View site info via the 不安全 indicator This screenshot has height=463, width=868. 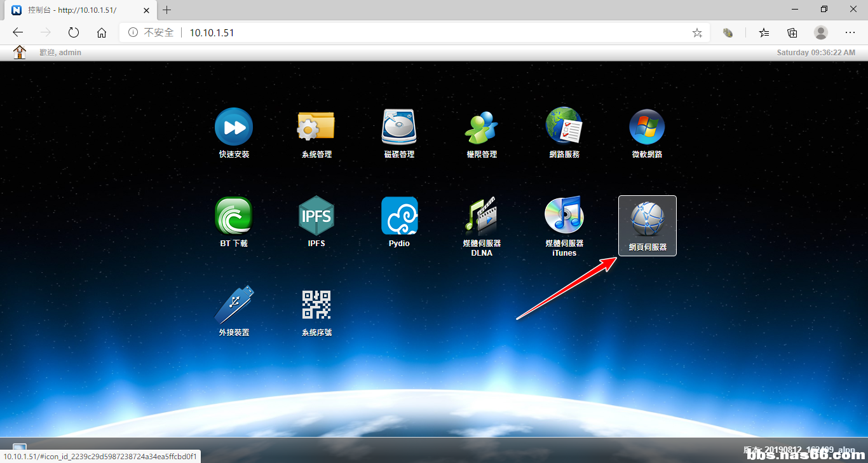pos(151,32)
